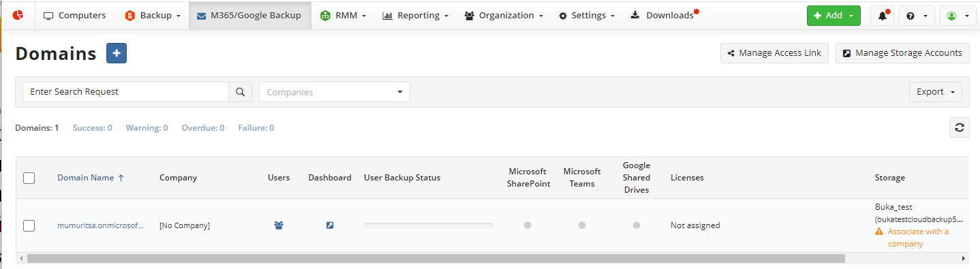Open the Export dropdown
This screenshot has width=980, height=269.
pyautogui.click(x=935, y=92)
